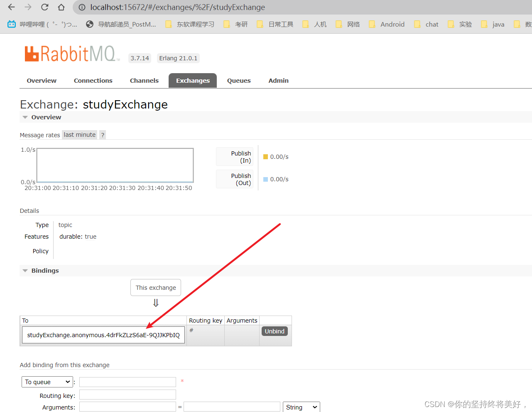Collapse the Bindings section
This screenshot has height=412, width=532.
(45, 271)
